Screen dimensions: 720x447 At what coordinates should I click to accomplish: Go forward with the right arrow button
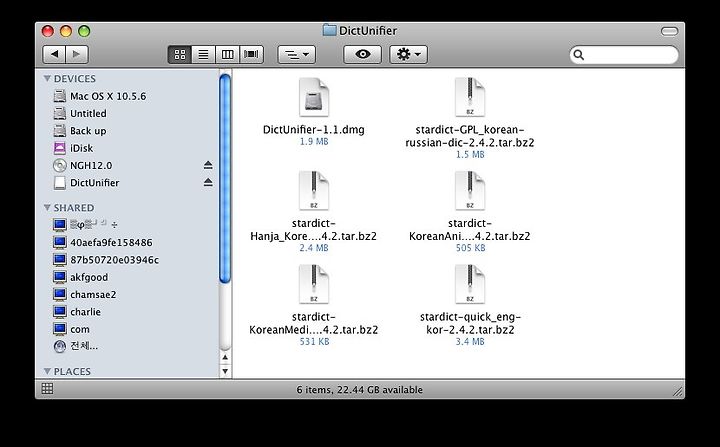(77, 55)
